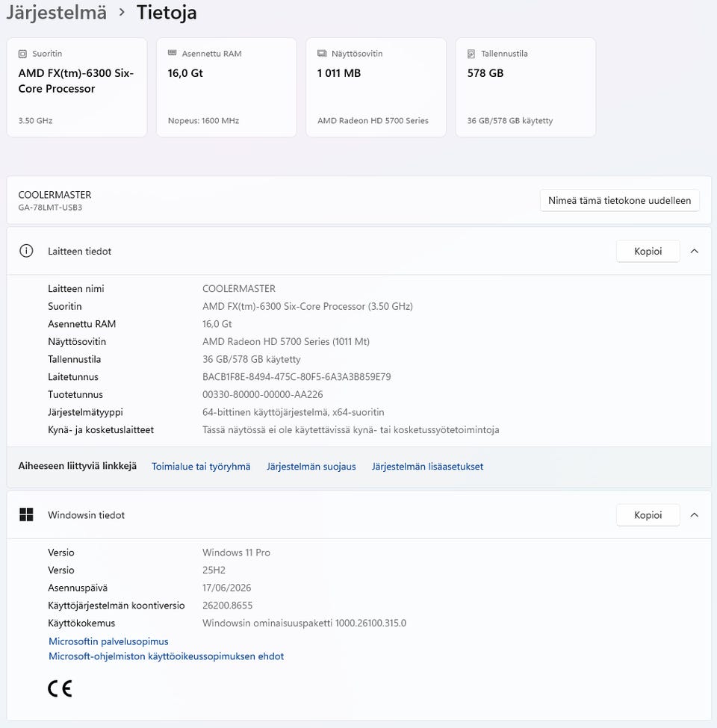Screen dimensions: 717x728
Task: Go back to Järjestelmä breadcrumb
Action: [56, 13]
